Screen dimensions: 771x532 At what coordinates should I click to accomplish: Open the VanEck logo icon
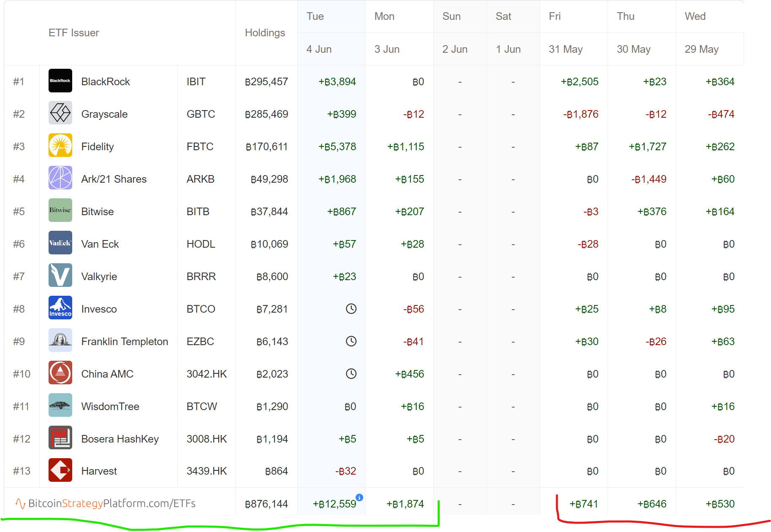pyautogui.click(x=60, y=243)
